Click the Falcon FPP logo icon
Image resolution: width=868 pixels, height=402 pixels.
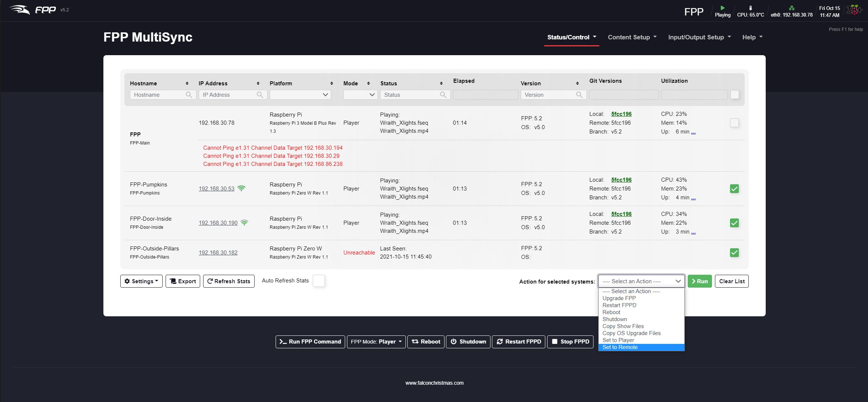(x=20, y=10)
